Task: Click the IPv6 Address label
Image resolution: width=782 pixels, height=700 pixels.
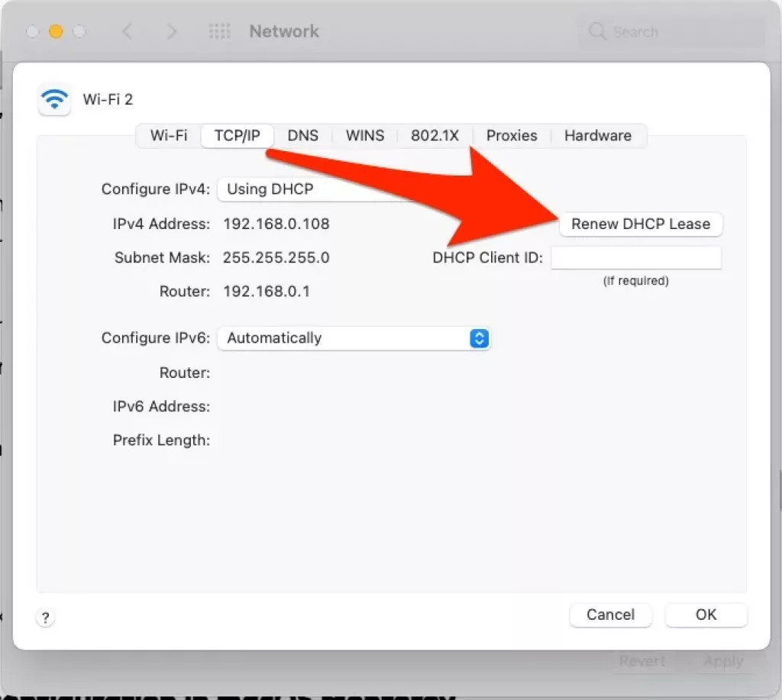Action: pyautogui.click(x=162, y=406)
